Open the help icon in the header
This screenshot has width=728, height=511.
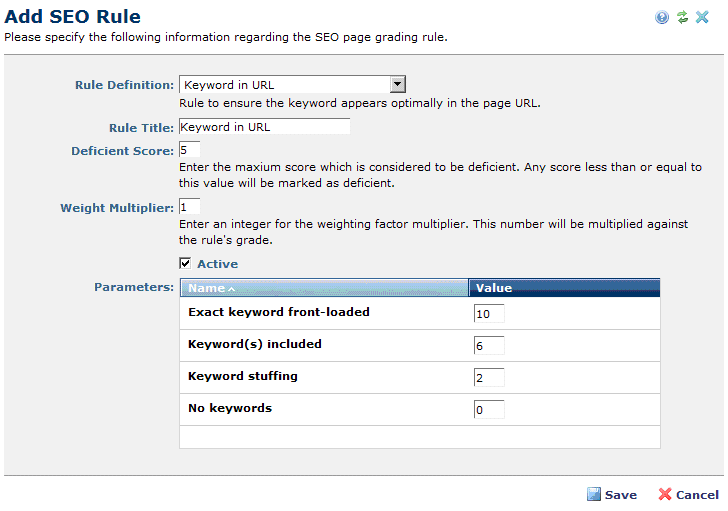pyautogui.click(x=662, y=17)
